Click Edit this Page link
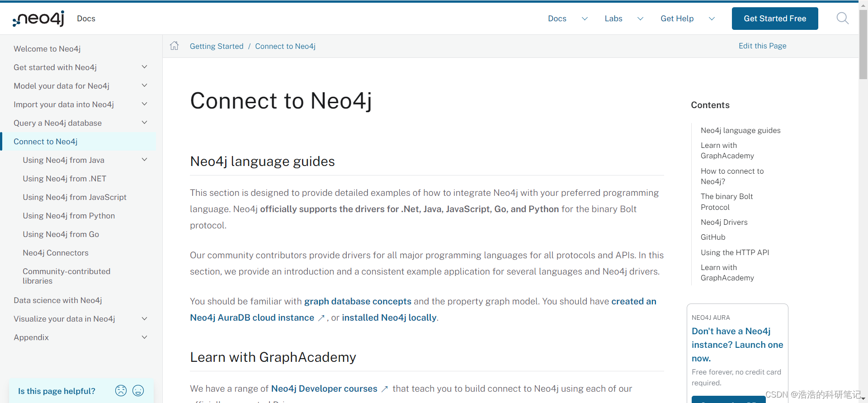868x403 pixels. pyautogui.click(x=762, y=46)
